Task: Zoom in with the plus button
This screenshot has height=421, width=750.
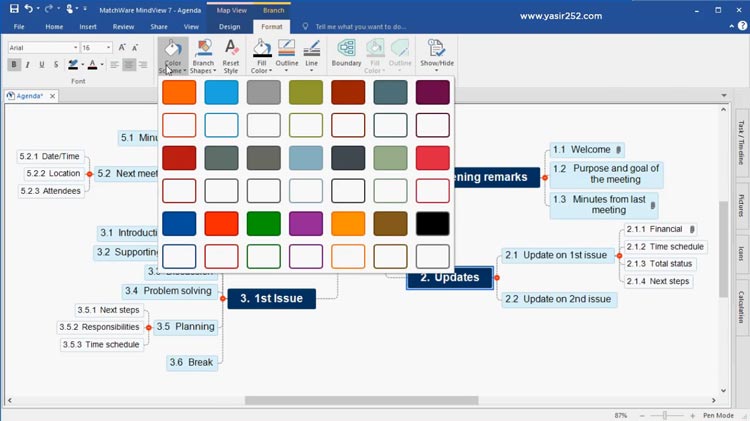Action: tap(692, 415)
